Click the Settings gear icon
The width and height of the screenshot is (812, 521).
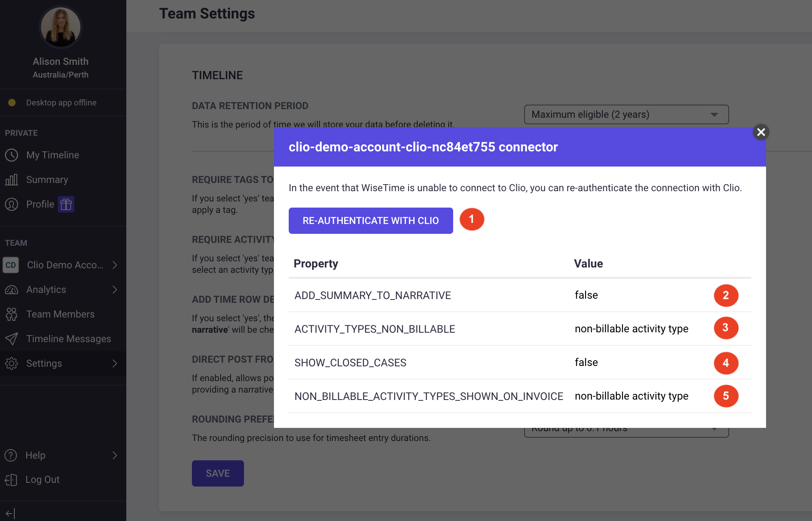12,363
